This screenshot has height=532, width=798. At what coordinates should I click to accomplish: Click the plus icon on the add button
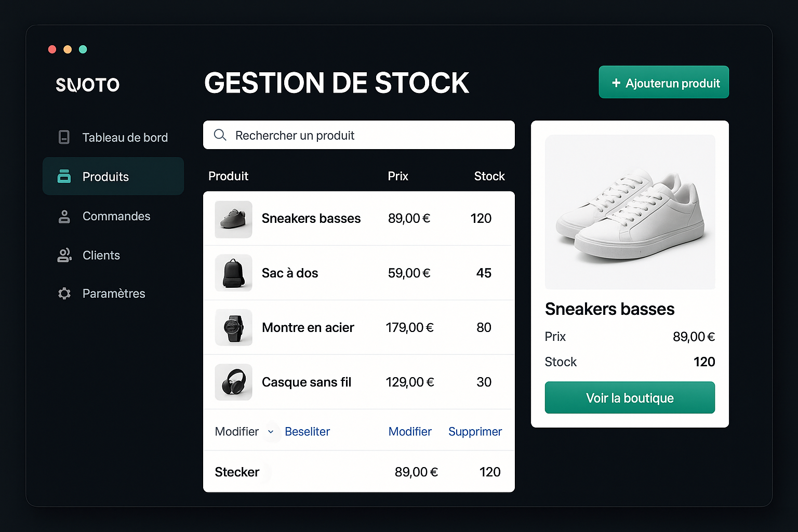[x=616, y=83]
